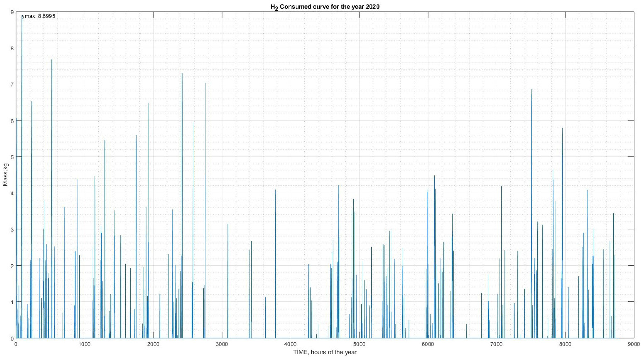The width and height of the screenshot is (644, 359).
Task: Click the x-axis tick label 8000
Action: coord(565,344)
